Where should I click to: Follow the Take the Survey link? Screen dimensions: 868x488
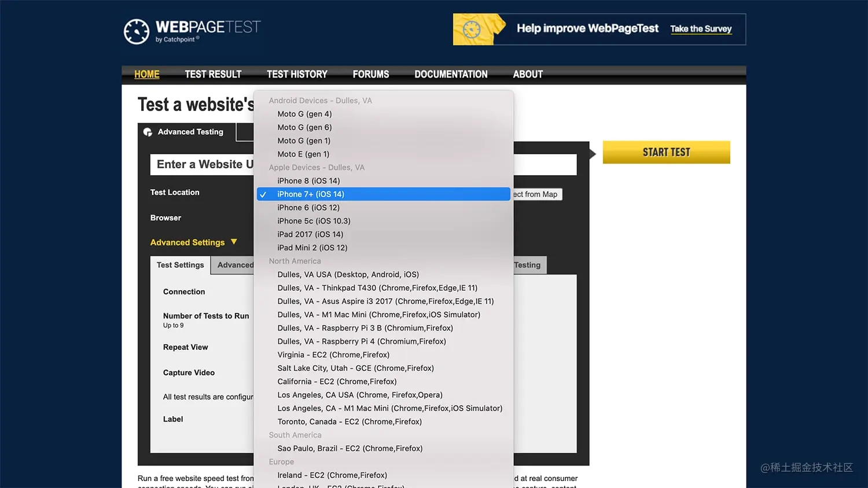(x=701, y=29)
